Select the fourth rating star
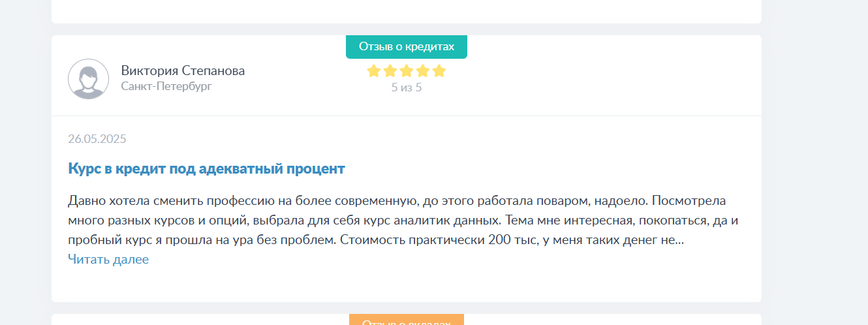The height and width of the screenshot is (325, 868). pyautogui.click(x=423, y=70)
